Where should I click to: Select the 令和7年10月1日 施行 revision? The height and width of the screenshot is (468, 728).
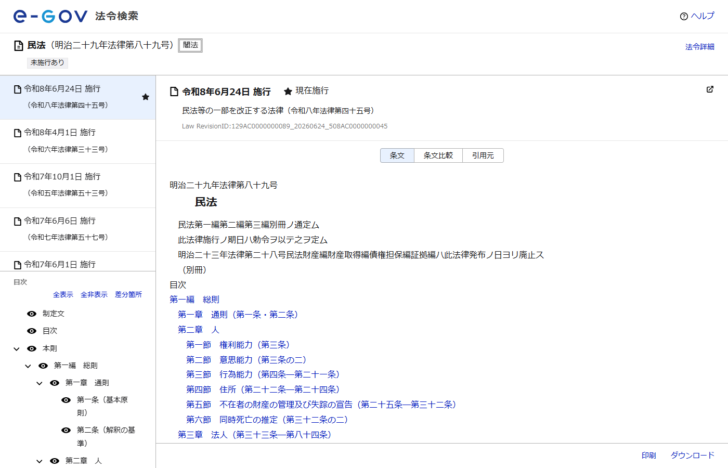(78, 185)
